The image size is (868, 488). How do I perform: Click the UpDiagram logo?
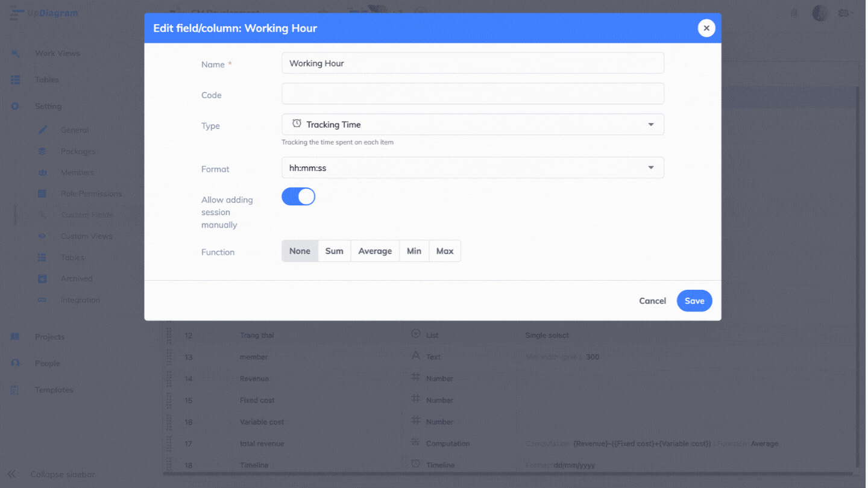(x=43, y=13)
